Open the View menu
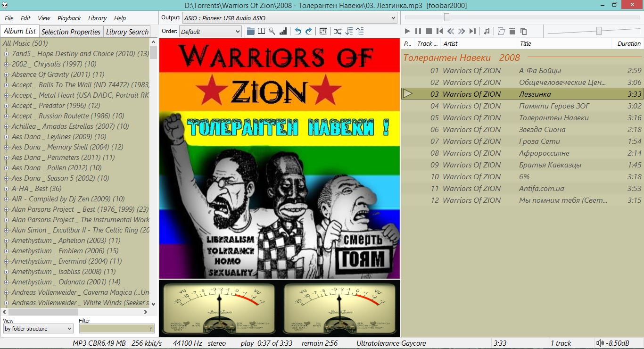The image size is (644, 349). [44, 18]
